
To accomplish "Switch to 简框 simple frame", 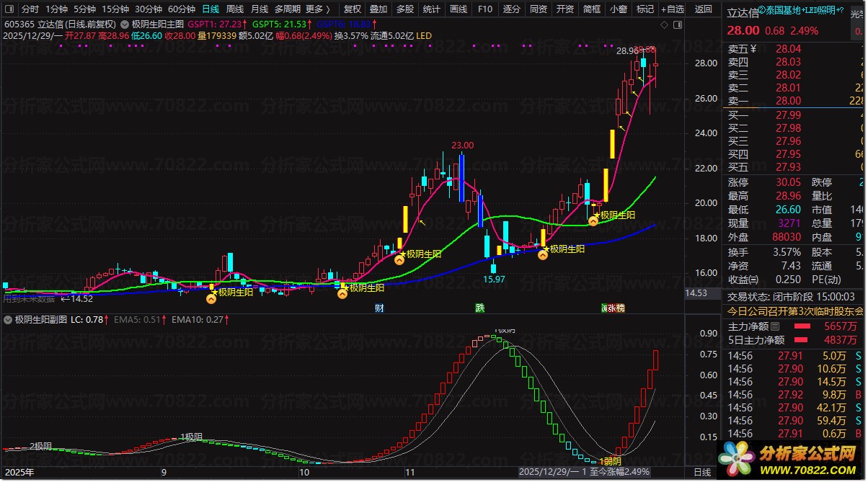I will click(592, 9).
